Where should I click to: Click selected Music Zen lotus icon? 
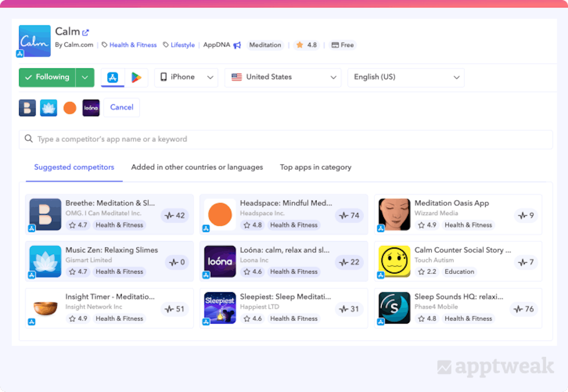[x=48, y=108]
